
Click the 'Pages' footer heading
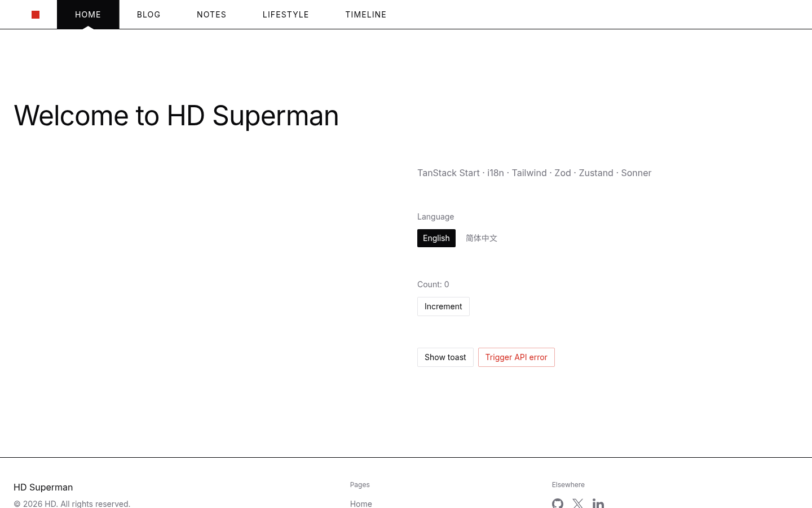tap(360, 485)
